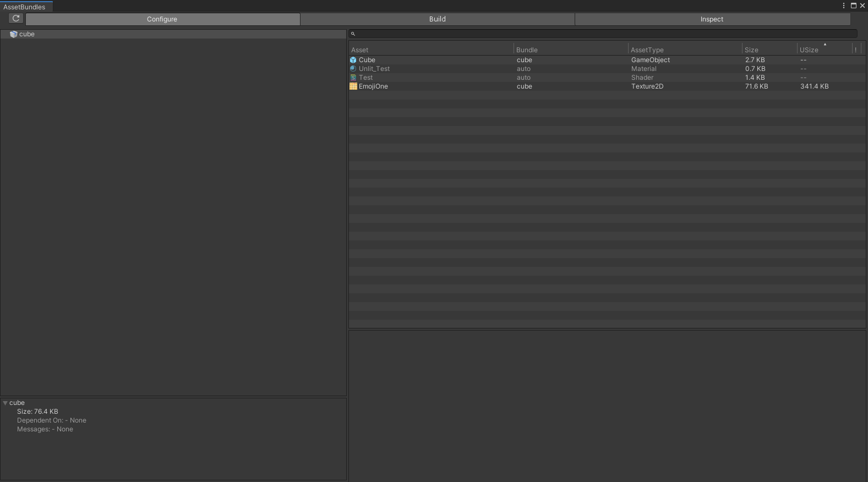Switch to the Inspect tab
The width and height of the screenshot is (868, 482).
(x=712, y=19)
